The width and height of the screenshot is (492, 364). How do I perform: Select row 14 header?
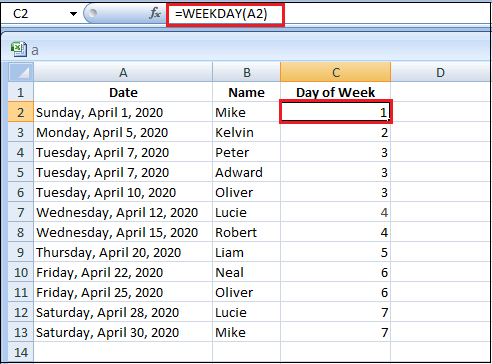click(x=21, y=352)
